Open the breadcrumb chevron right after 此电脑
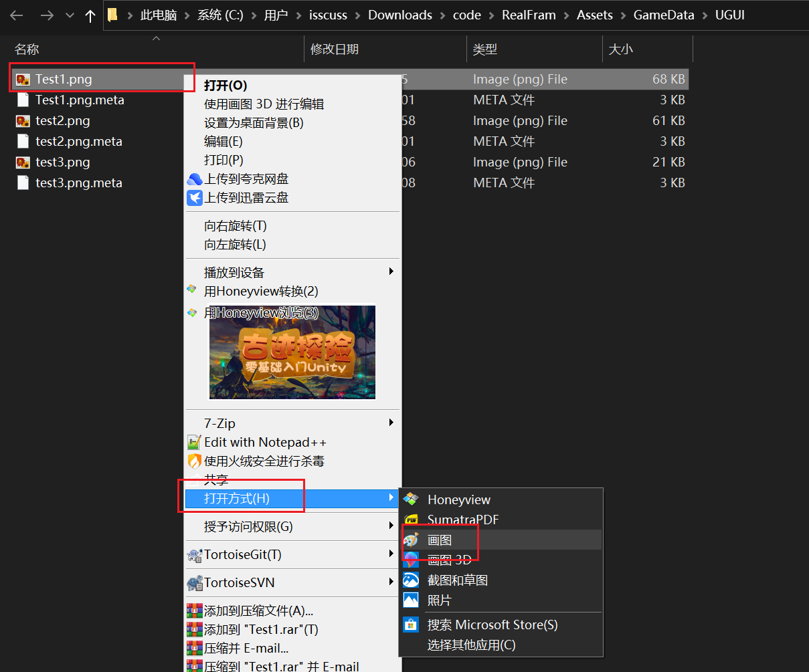This screenshot has width=809, height=672. pos(187,15)
